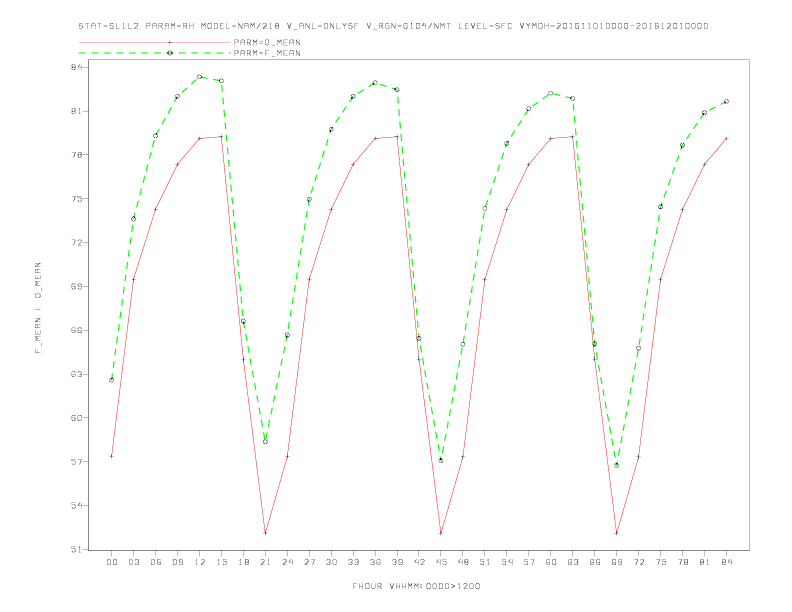Click x-axis tick label 18
792x612 pixels.
coord(243,562)
